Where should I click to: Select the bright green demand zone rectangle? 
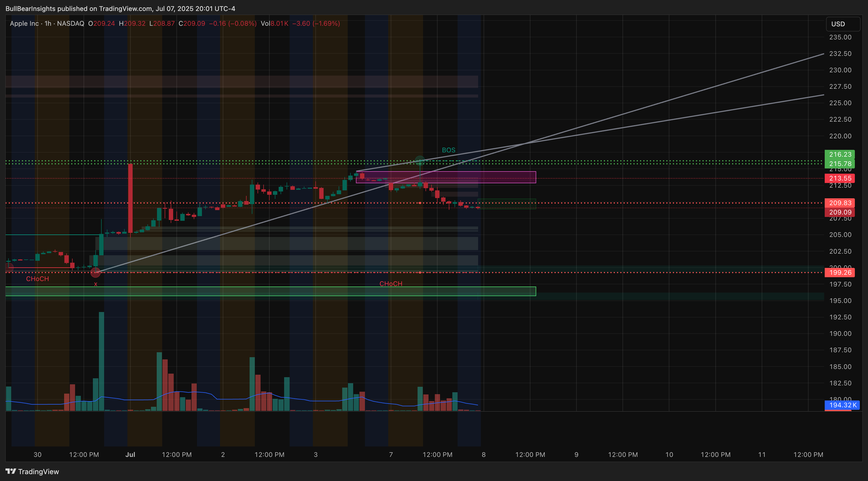click(271, 291)
